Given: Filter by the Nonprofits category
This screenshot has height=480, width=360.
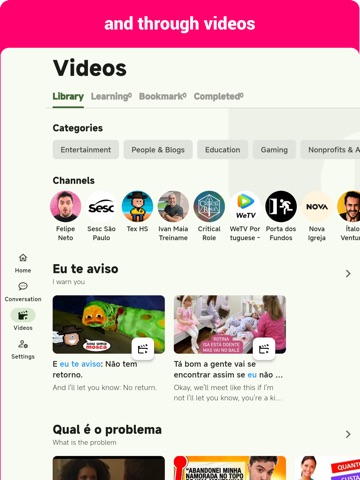Looking at the screenshot, I should (x=330, y=150).
